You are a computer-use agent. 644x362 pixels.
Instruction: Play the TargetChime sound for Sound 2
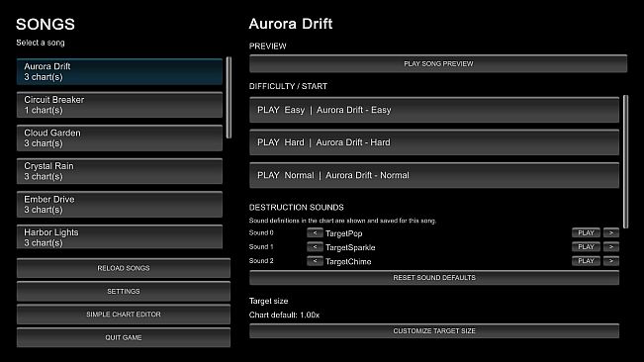coord(586,261)
